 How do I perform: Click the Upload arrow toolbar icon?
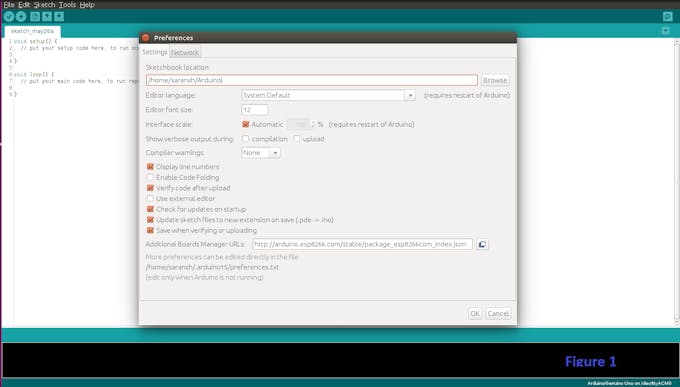coord(21,16)
